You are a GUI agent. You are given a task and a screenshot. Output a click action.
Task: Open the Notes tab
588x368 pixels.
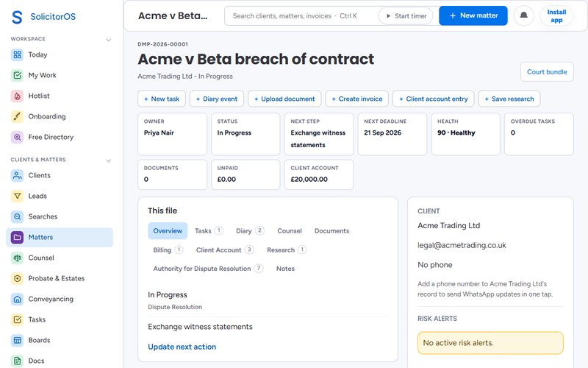[285, 269]
